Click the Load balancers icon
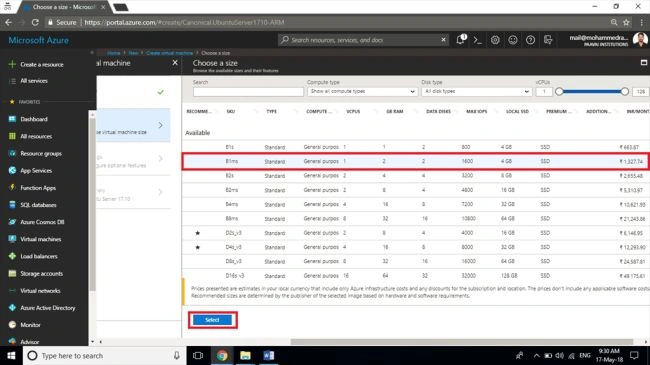The image size is (650, 365). coord(12,256)
